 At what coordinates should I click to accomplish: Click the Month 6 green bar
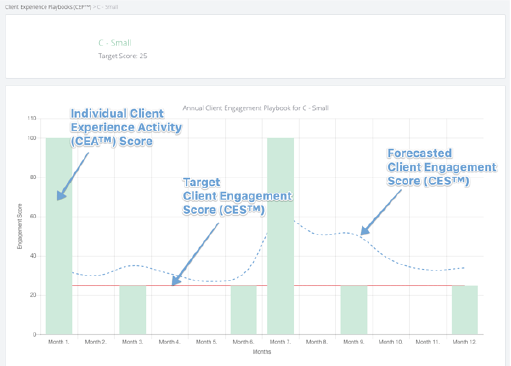(x=244, y=310)
